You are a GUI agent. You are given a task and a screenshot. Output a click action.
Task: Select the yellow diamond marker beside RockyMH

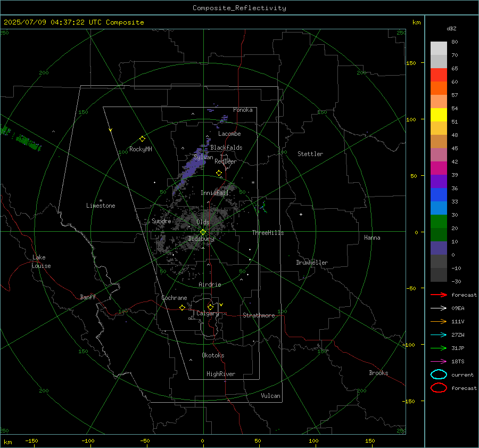[x=142, y=139]
